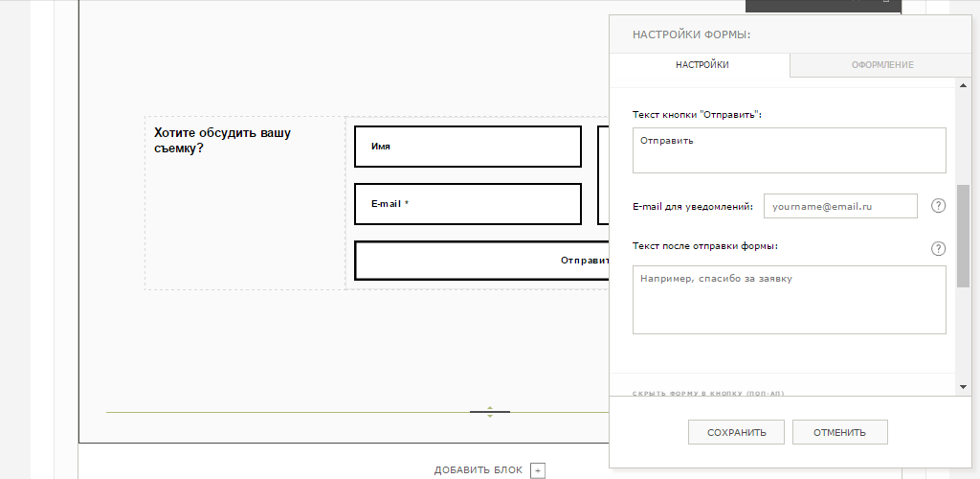The image size is (980, 479).
Task: Click the Имя field in form
Action: [x=467, y=147]
